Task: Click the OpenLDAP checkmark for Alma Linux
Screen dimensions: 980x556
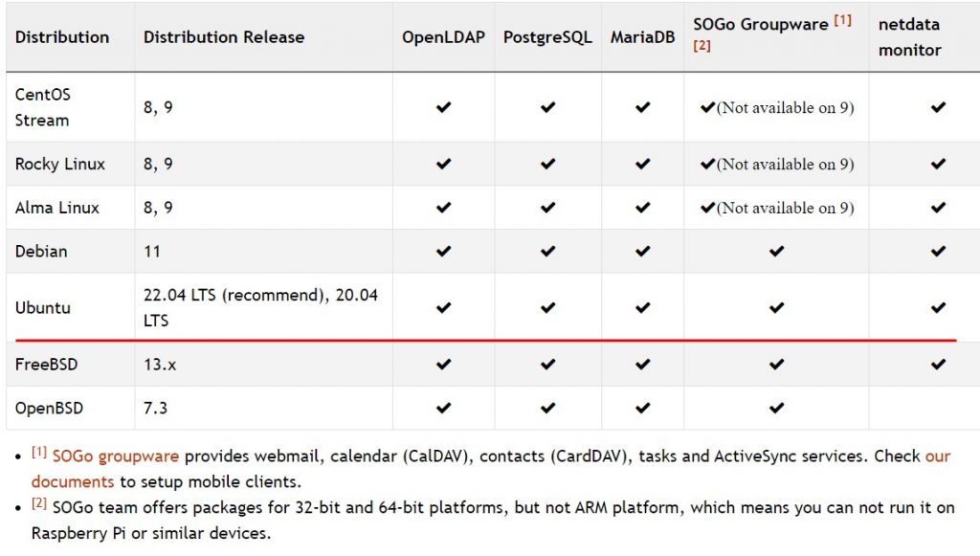Action: [444, 208]
